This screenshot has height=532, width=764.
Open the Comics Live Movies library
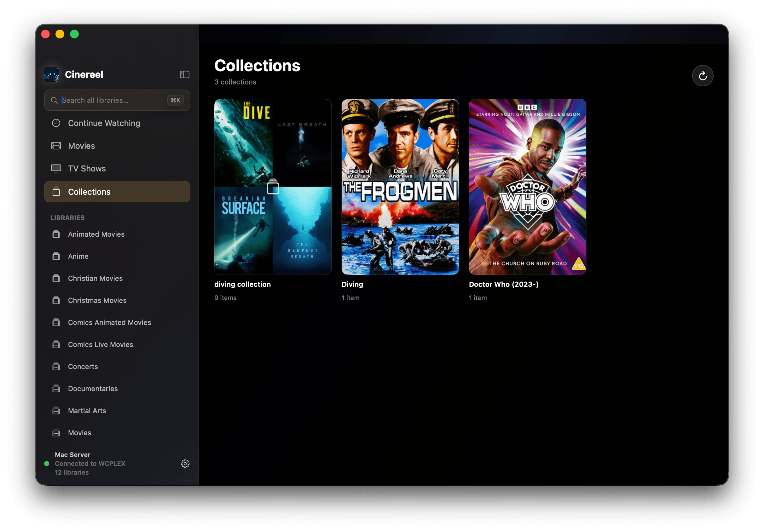pos(117,344)
